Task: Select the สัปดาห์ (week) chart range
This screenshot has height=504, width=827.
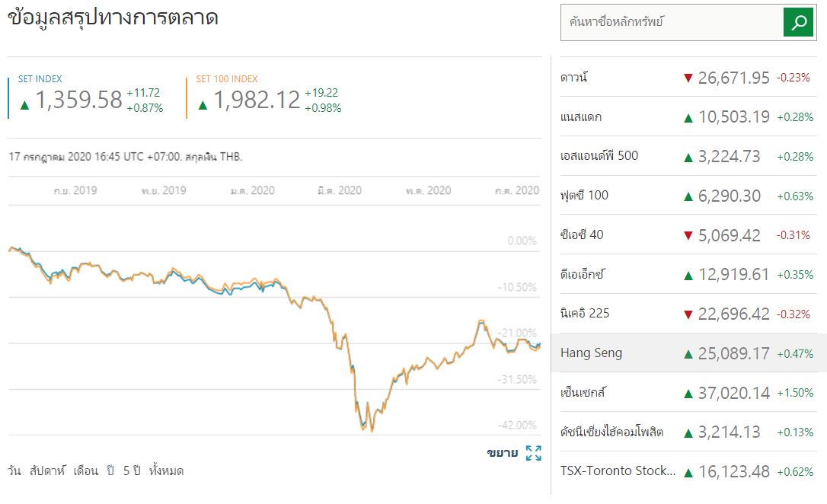Action: click(48, 471)
